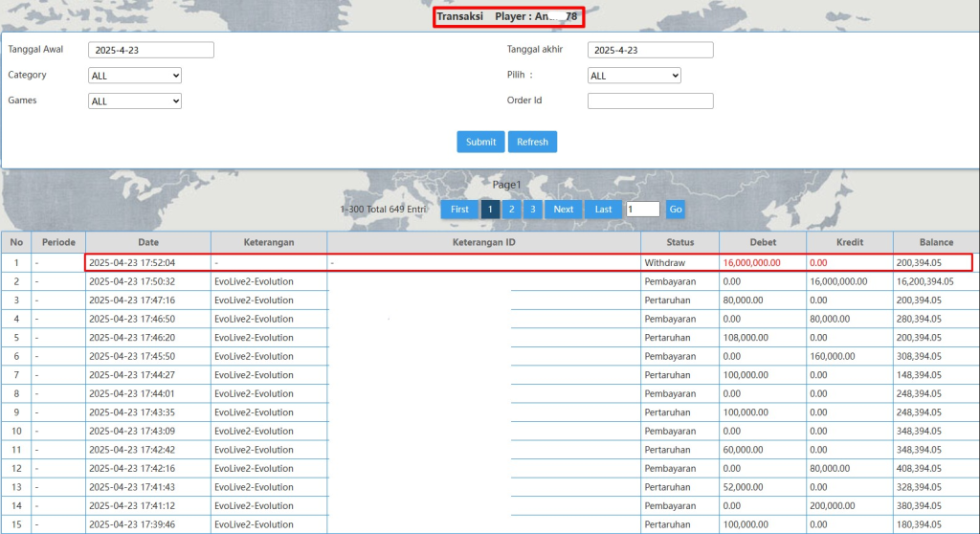Click date 2025-04-23 17:46:50
Screen dimensions: 980x534
132,319
